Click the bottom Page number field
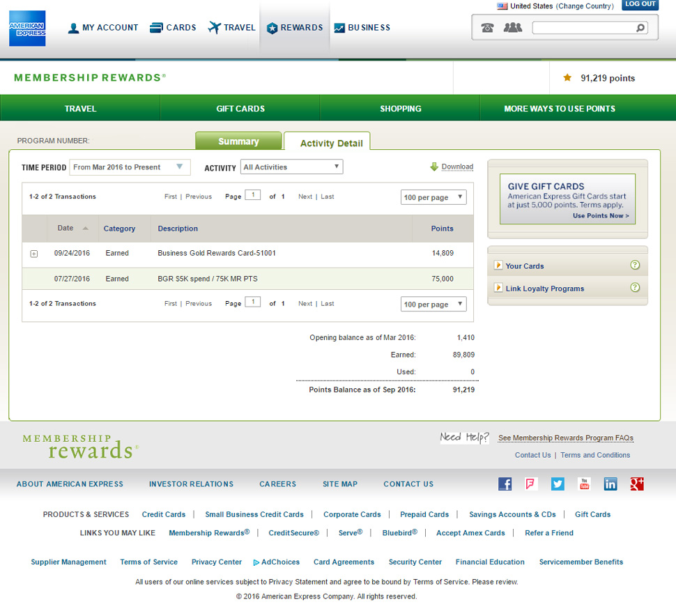 (x=253, y=302)
